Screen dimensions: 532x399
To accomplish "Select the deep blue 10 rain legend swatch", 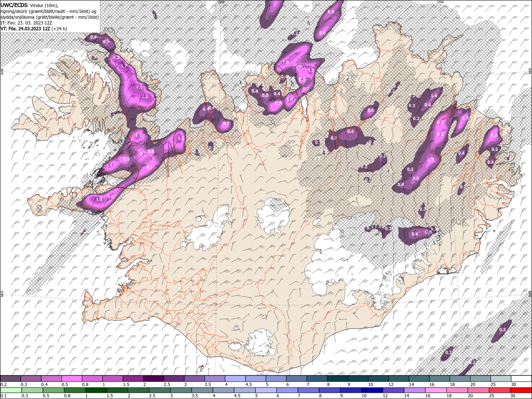I will pos(372,390).
